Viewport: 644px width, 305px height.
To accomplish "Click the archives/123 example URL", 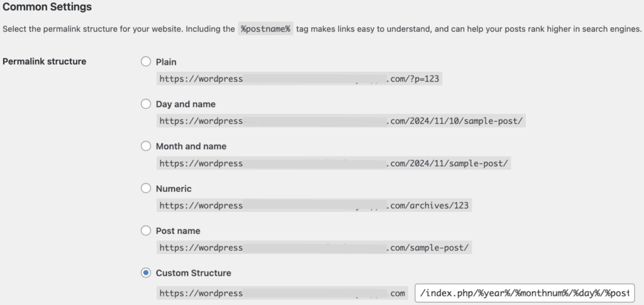I will [x=314, y=206].
